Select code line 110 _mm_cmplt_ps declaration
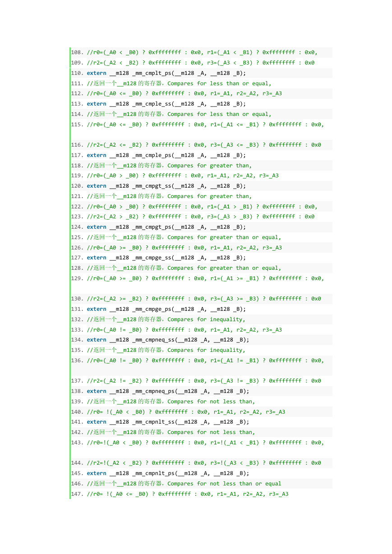Viewport: 392px width, 554px height. 166,73
